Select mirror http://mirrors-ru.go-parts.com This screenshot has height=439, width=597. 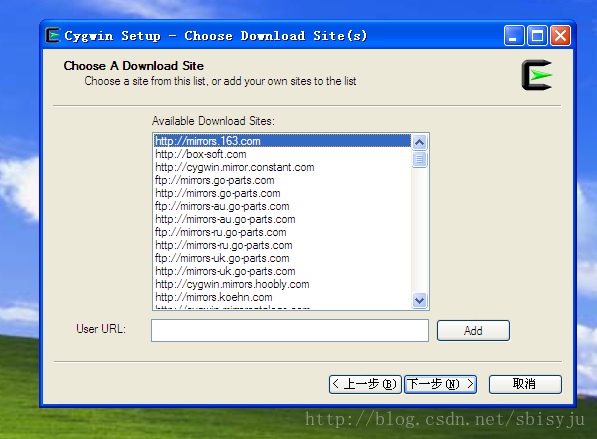(283, 245)
